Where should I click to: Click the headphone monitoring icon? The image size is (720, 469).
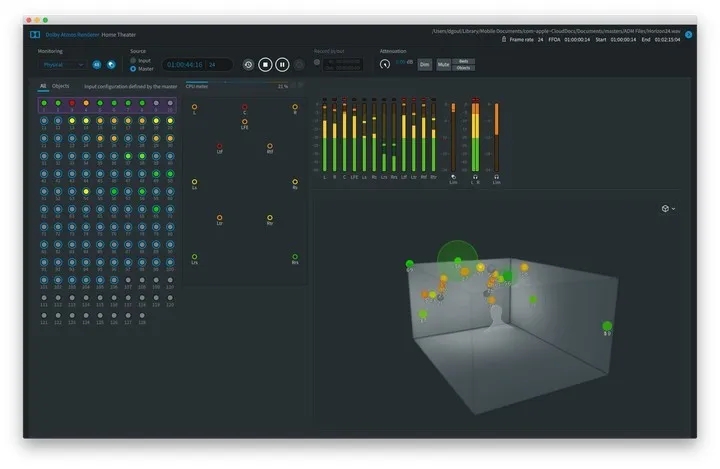(97, 64)
